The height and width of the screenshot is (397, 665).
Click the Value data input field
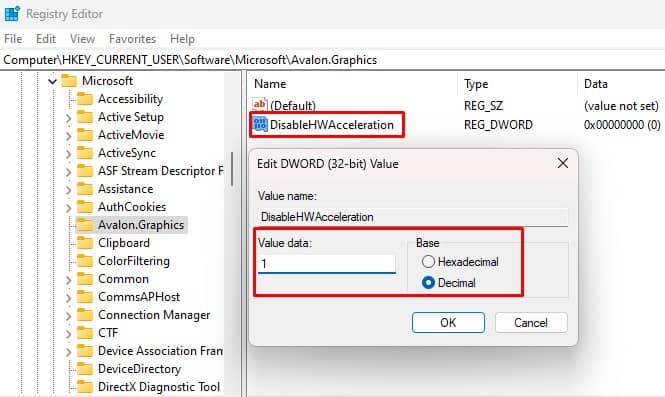(x=327, y=264)
